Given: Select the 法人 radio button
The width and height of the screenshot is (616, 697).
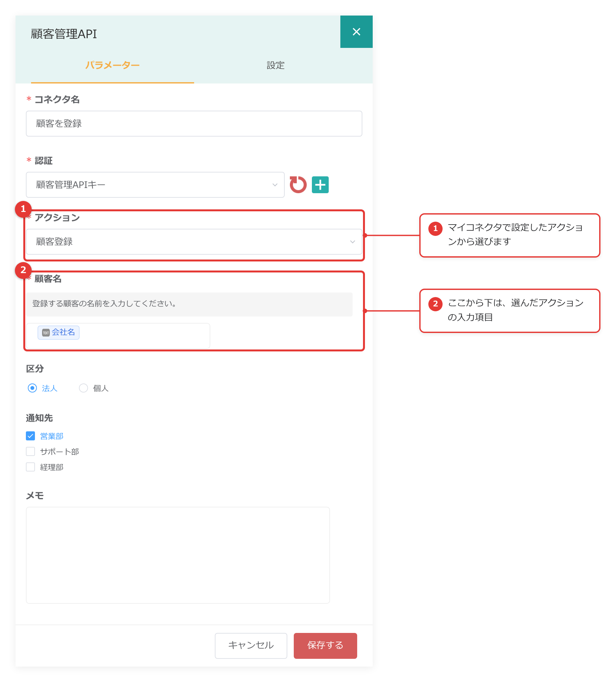Looking at the screenshot, I should coord(32,388).
